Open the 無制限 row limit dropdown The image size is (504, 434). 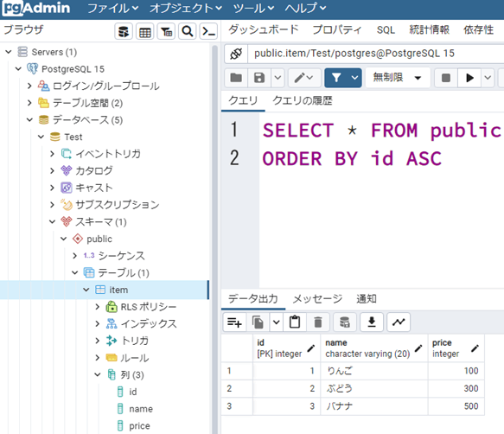pyautogui.click(x=398, y=78)
